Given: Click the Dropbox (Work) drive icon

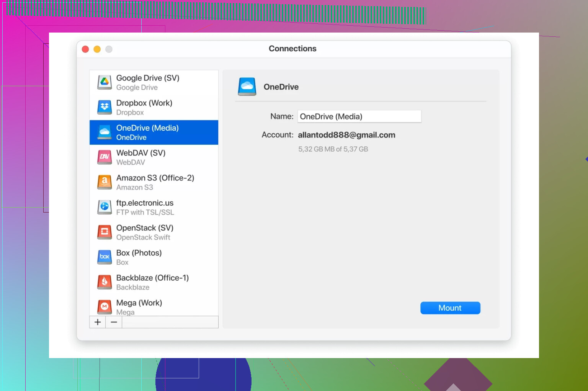Looking at the screenshot, I should tap(105, 107).
